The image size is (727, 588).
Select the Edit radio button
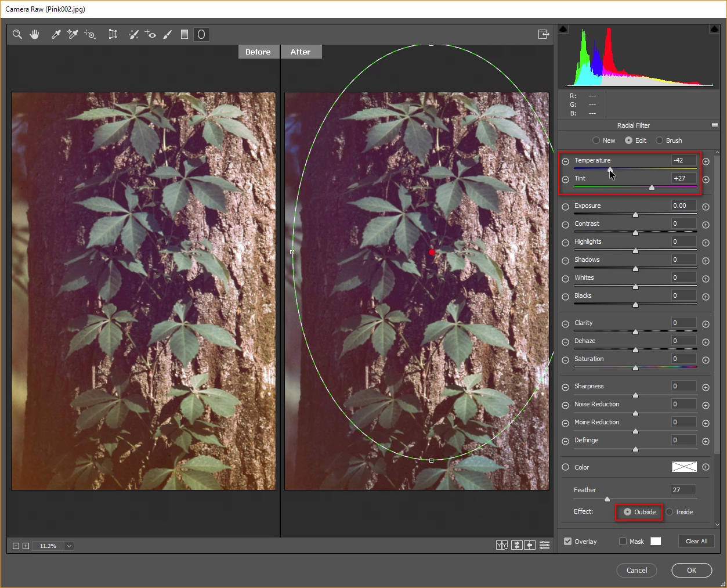(x=628, y=140)
